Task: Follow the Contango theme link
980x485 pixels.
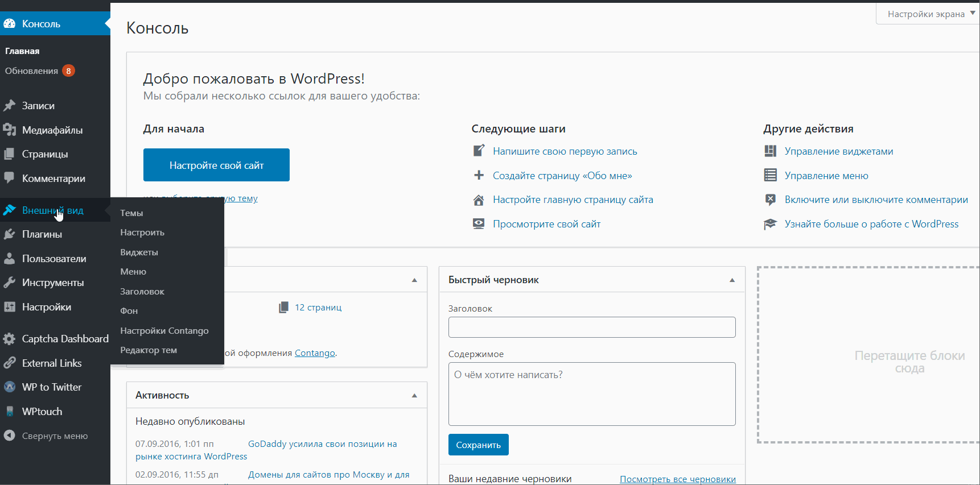Action: [315, 353]
